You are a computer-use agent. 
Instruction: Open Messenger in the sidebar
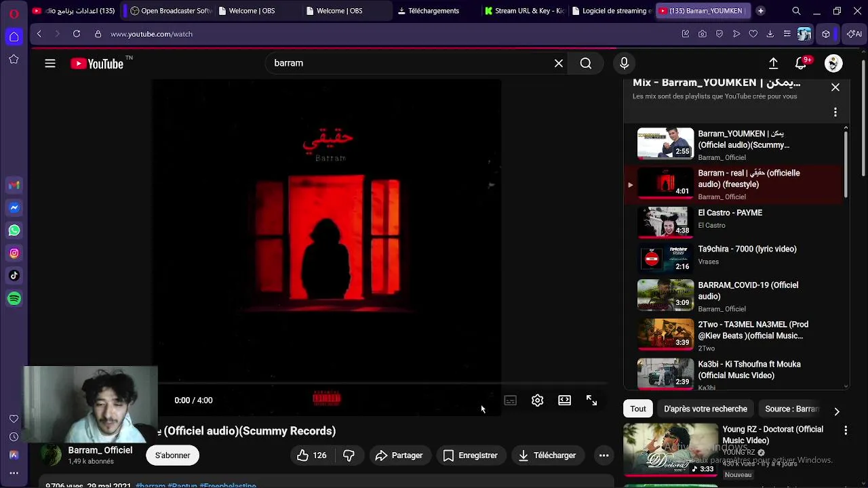[14, 207]
